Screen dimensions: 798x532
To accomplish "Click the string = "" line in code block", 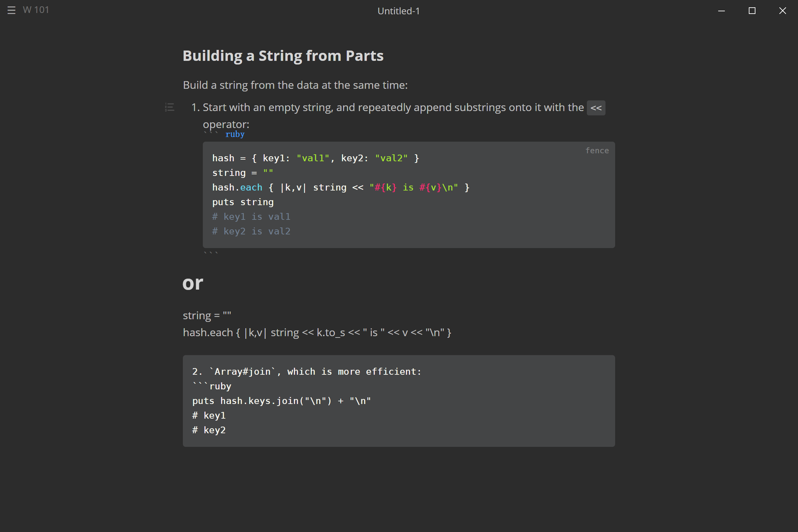I will coord(243,173).
